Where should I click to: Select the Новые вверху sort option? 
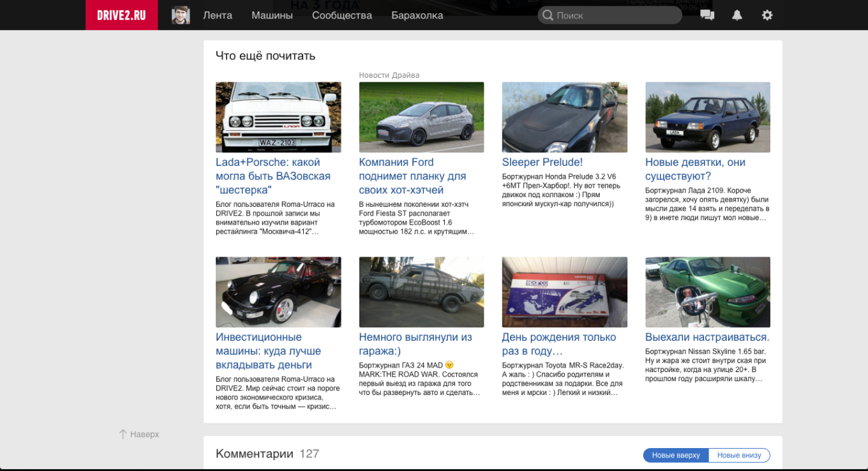pyautogui.click(x=676, y=455)
